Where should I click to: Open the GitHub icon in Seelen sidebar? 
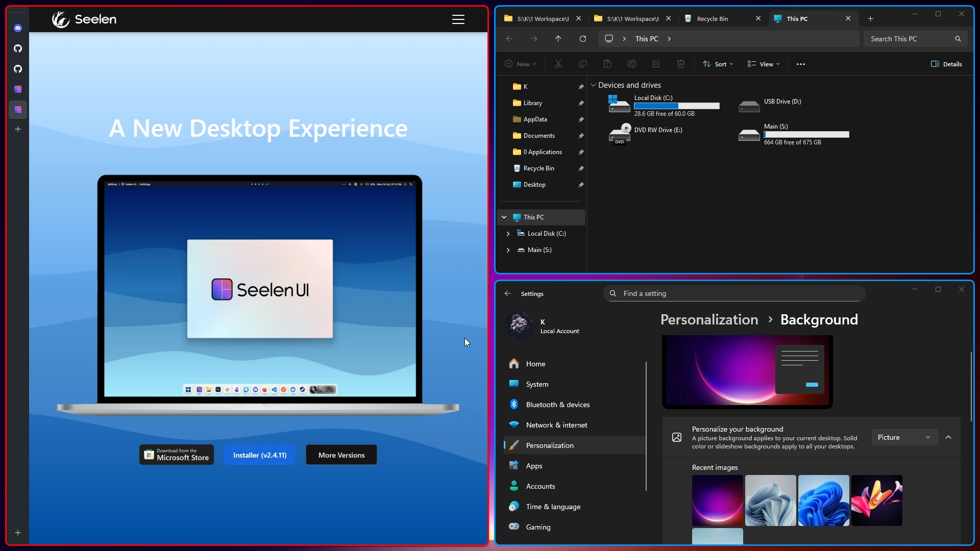(18, 48)
